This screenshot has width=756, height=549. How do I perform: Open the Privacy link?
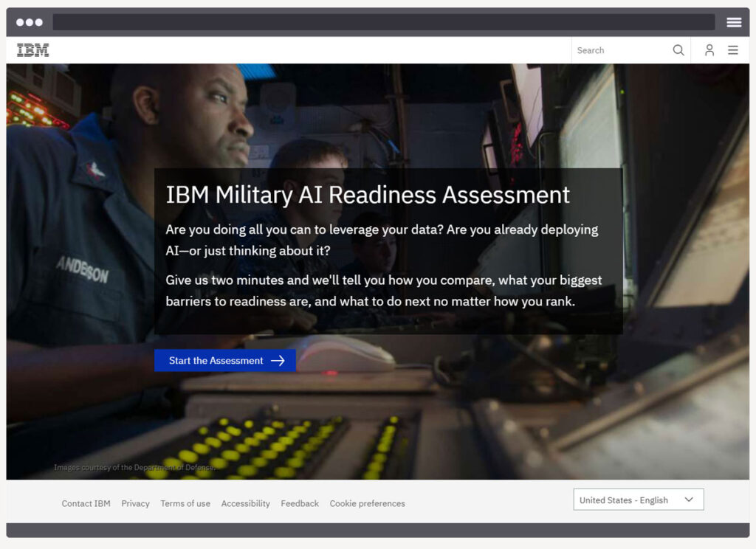click(x=135, y=503)
